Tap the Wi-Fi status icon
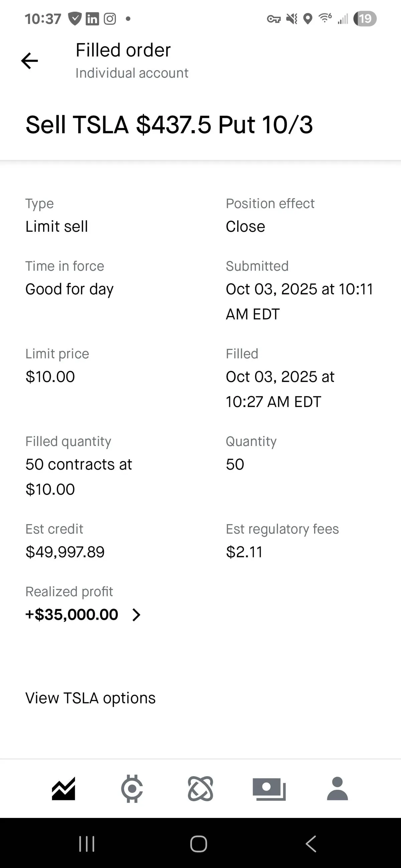The width and height of the screenshot is (401, 868). click(x=325, y=18)
